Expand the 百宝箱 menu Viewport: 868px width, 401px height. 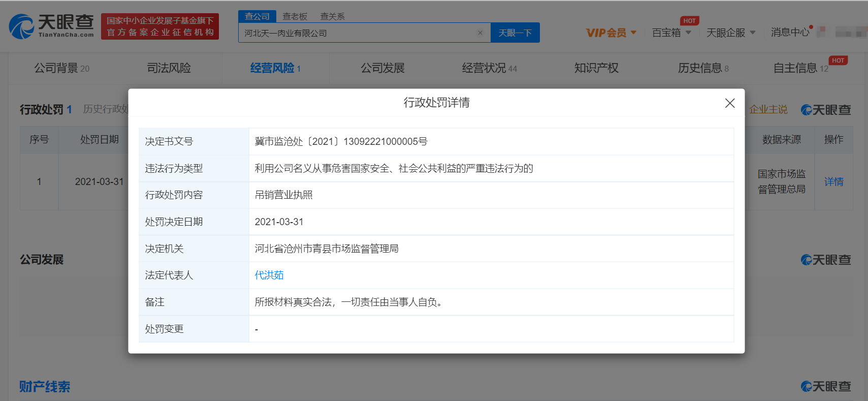(671, 33)
